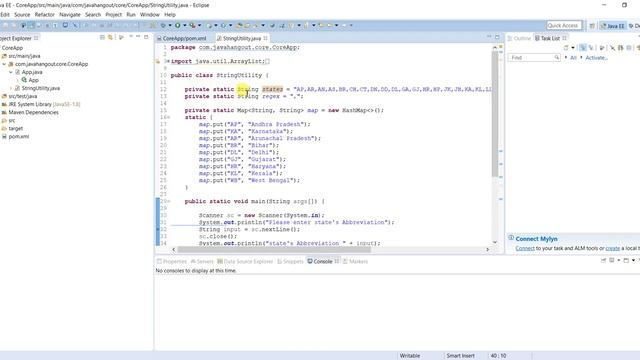Select Maven Dependencies in Project Explorer

(x=33, y=112)
